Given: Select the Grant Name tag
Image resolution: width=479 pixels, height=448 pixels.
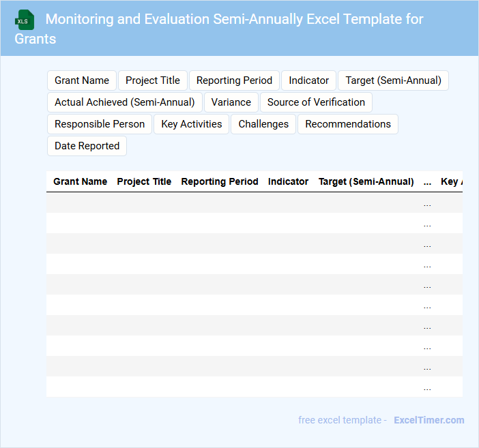Looking at the screenshot, I should [x=82, y=80].
